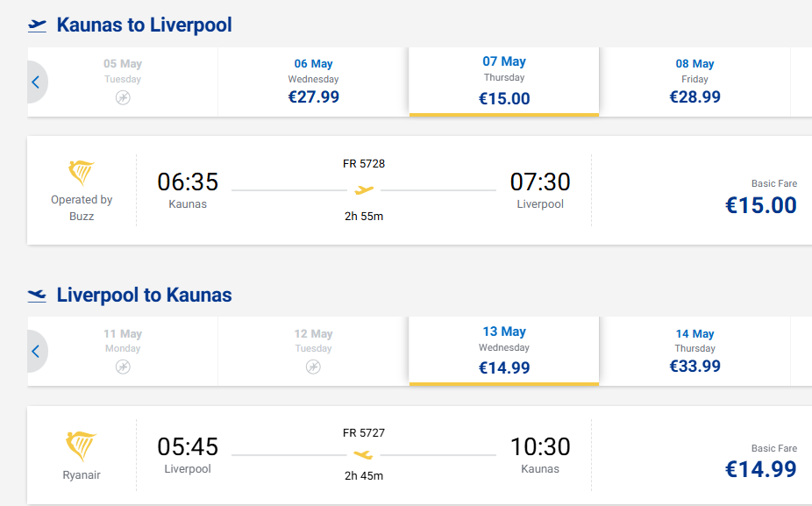Screen dimensions: 812x506
Task: Choose the 08 May Friday €28.99 date tab
Action: (x=694, y=82)
